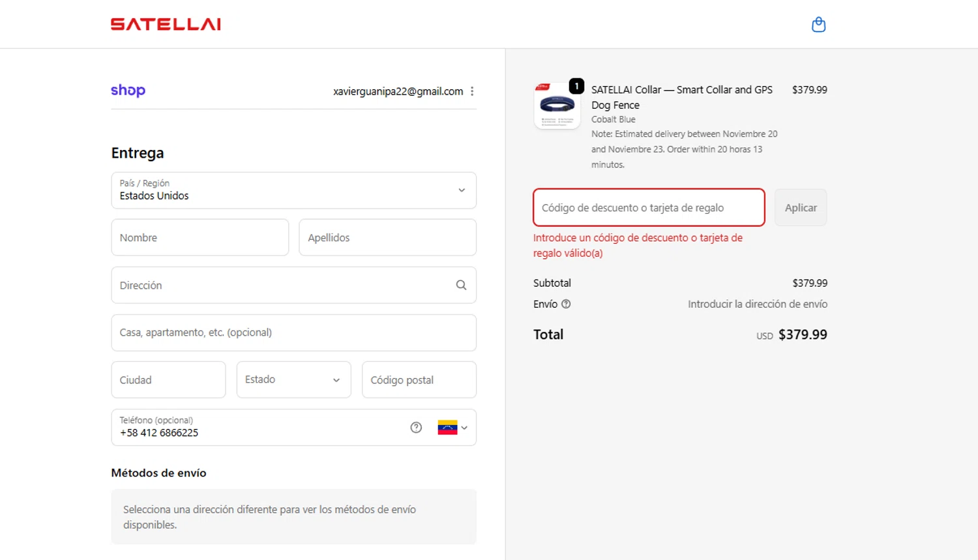
Task: Click the Cobalt Blue variant text
Action: 614,119
